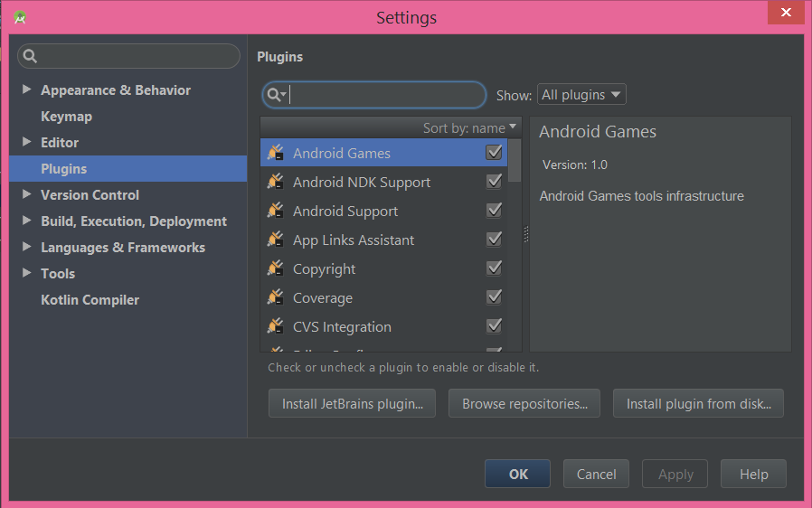Click the Android Support plugin icon
812x508 pixels.
pyautogui.click(x=276, y=211)
